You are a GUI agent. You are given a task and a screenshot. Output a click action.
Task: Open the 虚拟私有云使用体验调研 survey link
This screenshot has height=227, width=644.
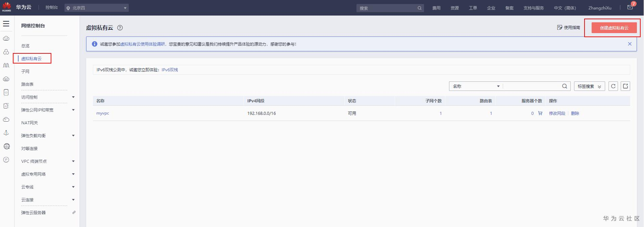(x=143, y=44)
